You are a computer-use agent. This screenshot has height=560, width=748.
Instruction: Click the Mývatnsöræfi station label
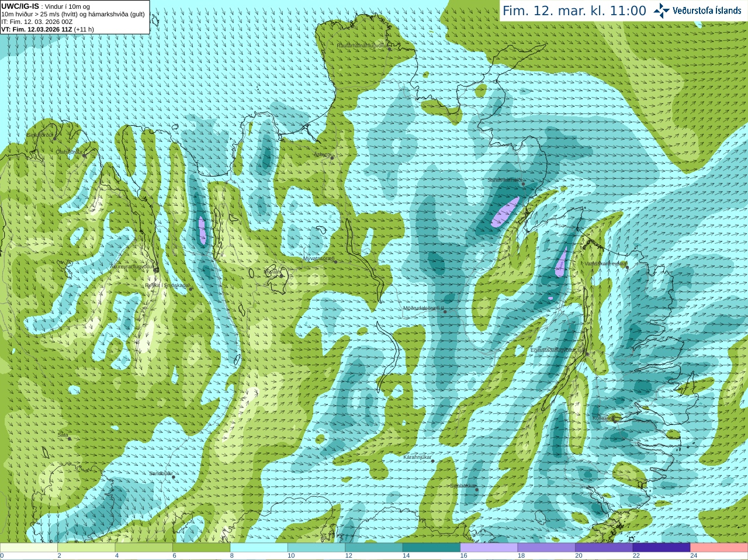319,258
